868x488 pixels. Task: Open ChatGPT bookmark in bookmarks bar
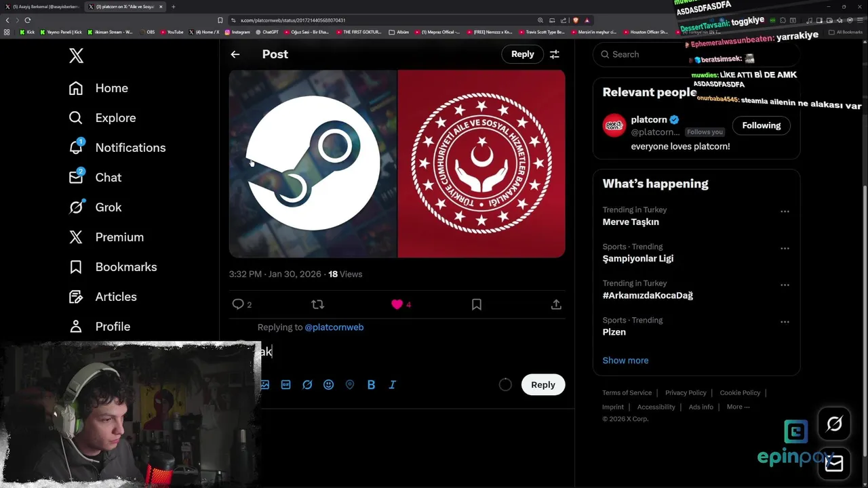pyautogui.click(x=267, y=32)
